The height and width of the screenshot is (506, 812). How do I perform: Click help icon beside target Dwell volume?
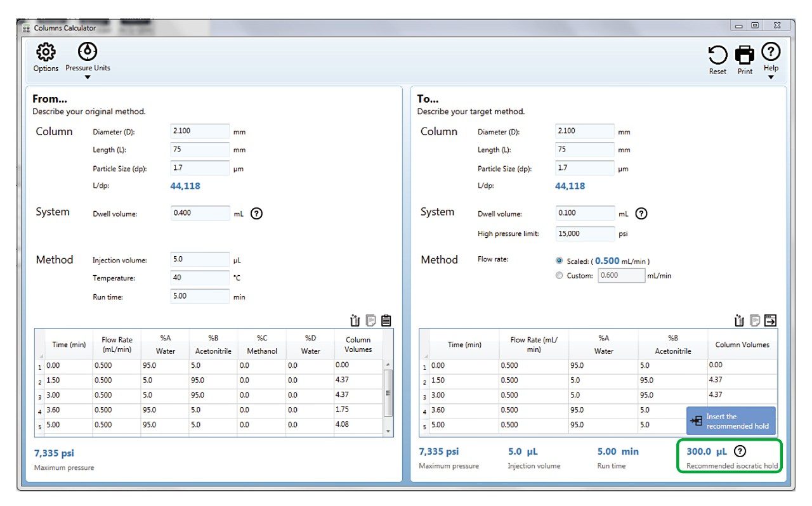pyautogui.click(x=641, y=214)
